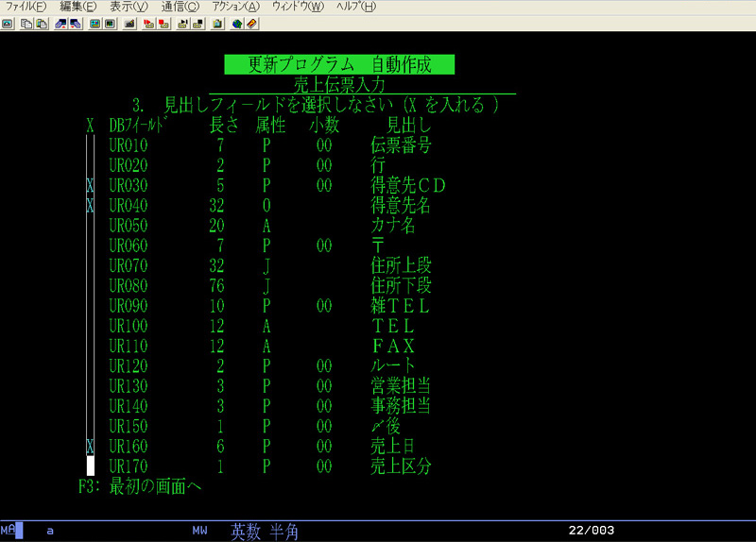Click the DBフィールド column header
Viewport: 756px width, 542px height.
[x=138, y=126]
